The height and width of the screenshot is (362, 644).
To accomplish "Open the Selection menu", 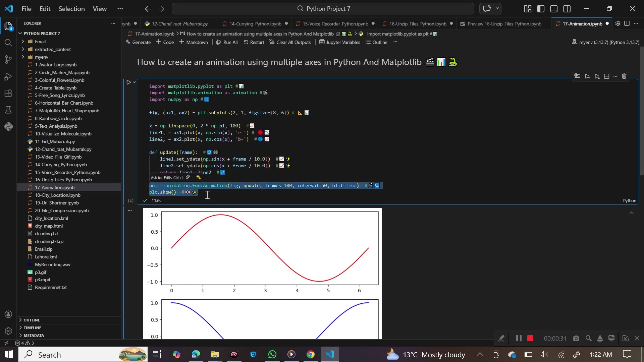I will click(x=71, y=9).
